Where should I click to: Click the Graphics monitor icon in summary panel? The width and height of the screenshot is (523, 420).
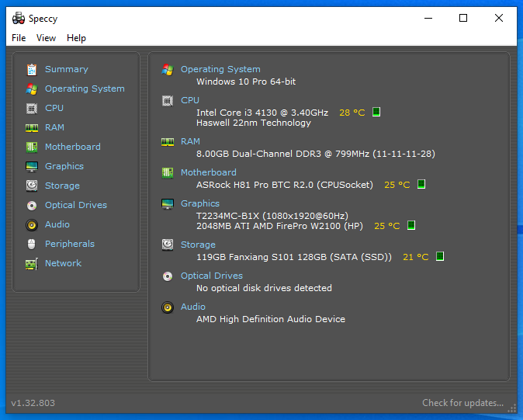coord(168,203)
